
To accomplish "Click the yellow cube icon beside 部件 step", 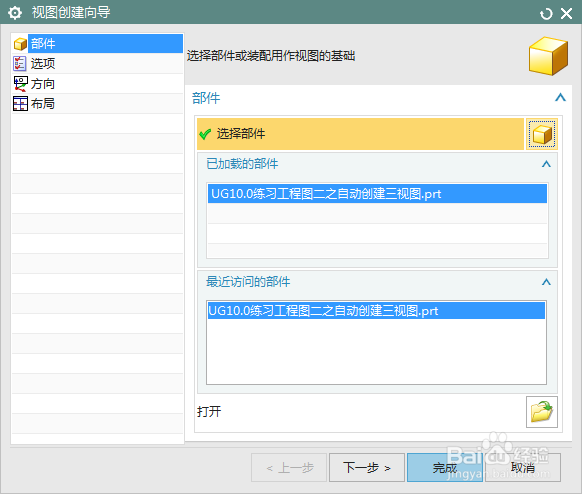I will coord(20,44).
